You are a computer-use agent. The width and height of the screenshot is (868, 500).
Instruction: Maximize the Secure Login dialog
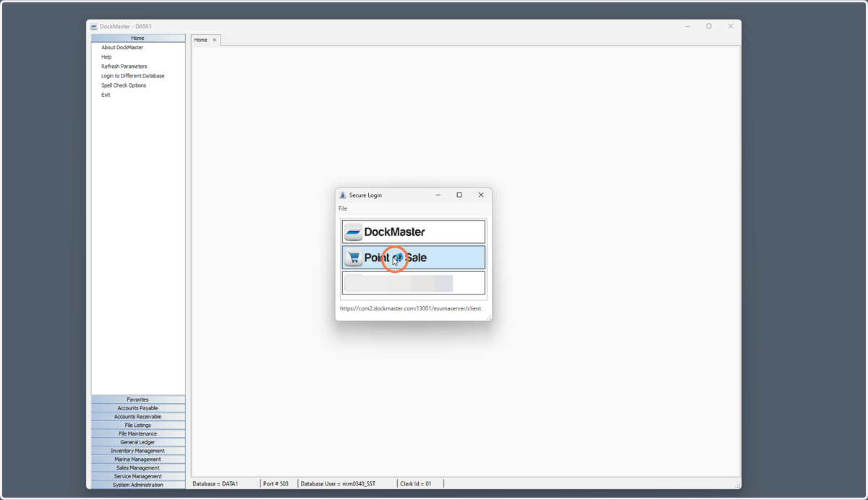coord(459,195)
